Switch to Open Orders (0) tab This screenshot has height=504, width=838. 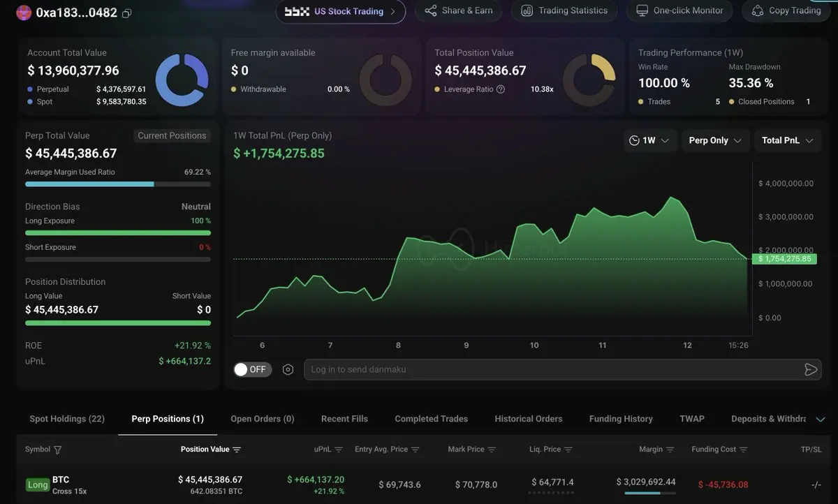pyautogui.click(x=263, y=419)
